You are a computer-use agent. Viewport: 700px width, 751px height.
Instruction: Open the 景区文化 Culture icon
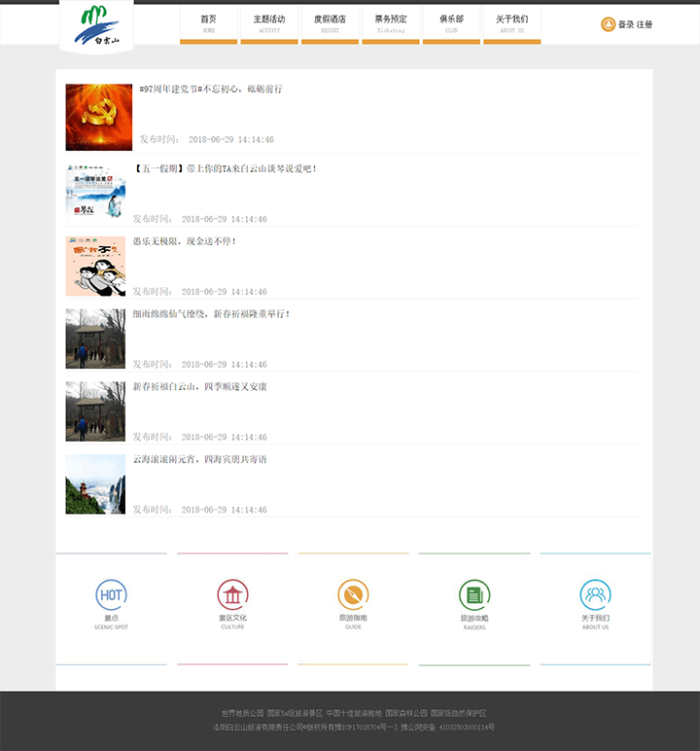pos(232,594)
